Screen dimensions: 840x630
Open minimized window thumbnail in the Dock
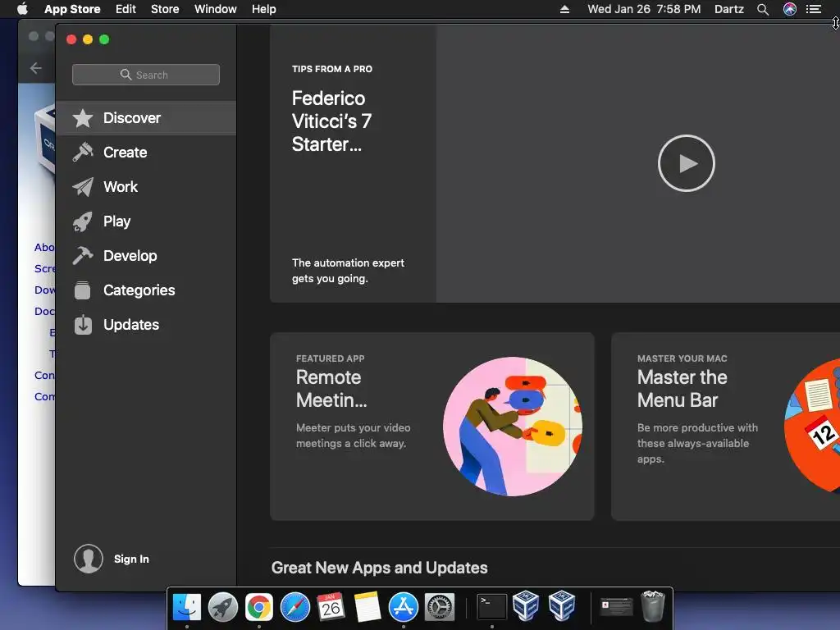[x=616, y=606]
